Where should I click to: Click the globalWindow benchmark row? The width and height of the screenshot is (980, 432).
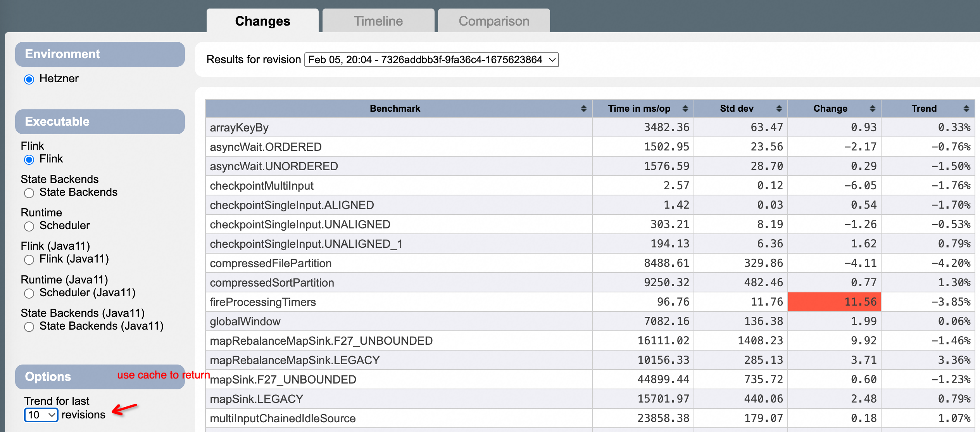coord(245,321)
